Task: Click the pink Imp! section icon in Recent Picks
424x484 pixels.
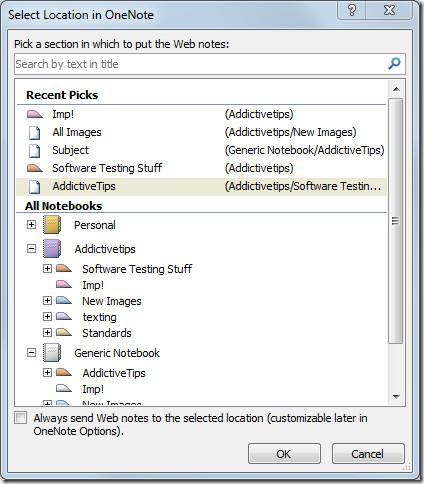Action: (35, 114)
